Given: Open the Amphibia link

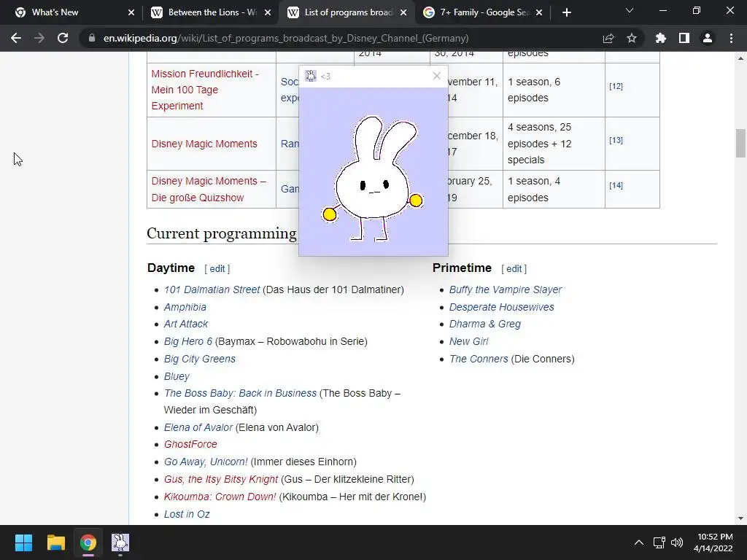Looking at the screenshot, I should [x=185, y=307].
